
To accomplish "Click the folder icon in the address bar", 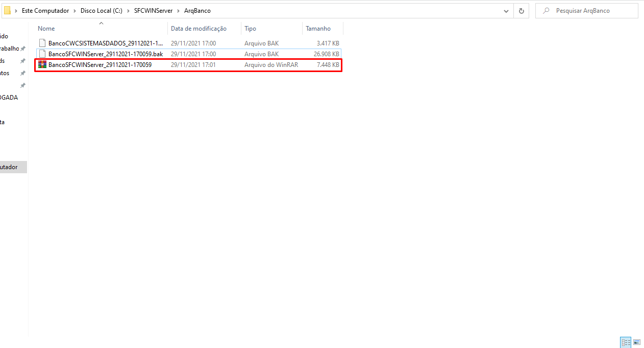I will [7, 11].
